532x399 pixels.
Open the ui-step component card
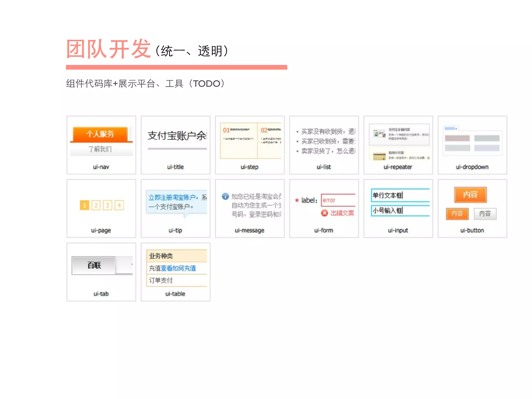pos(250,145)
